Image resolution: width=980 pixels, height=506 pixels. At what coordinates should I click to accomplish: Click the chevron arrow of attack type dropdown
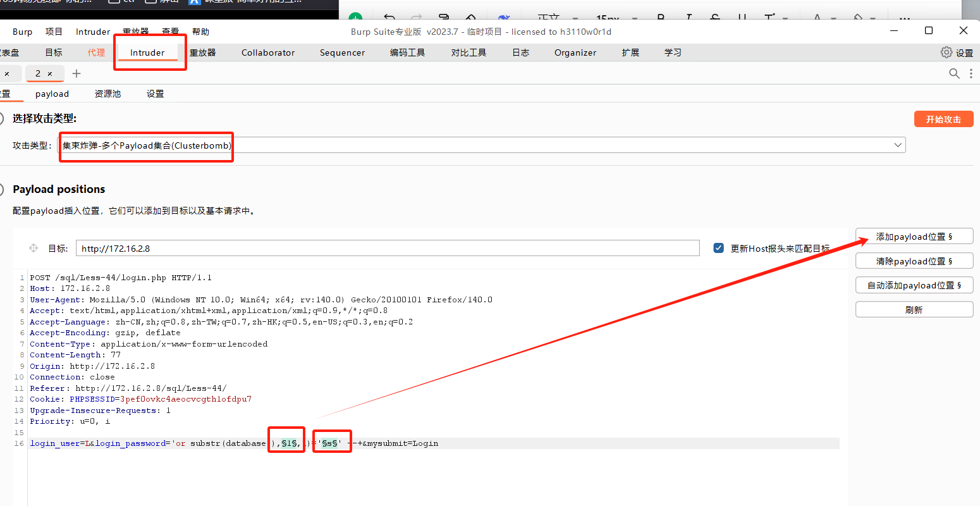897,145
